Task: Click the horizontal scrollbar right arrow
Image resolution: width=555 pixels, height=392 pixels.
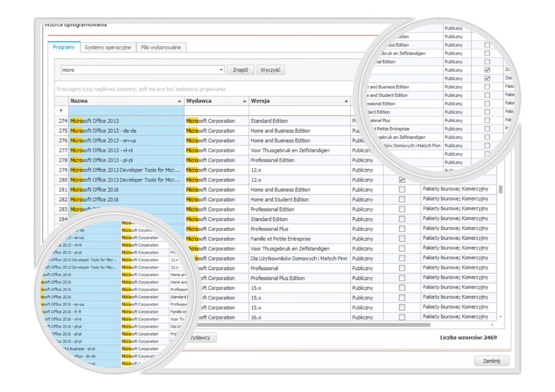Action: (493, 325)
